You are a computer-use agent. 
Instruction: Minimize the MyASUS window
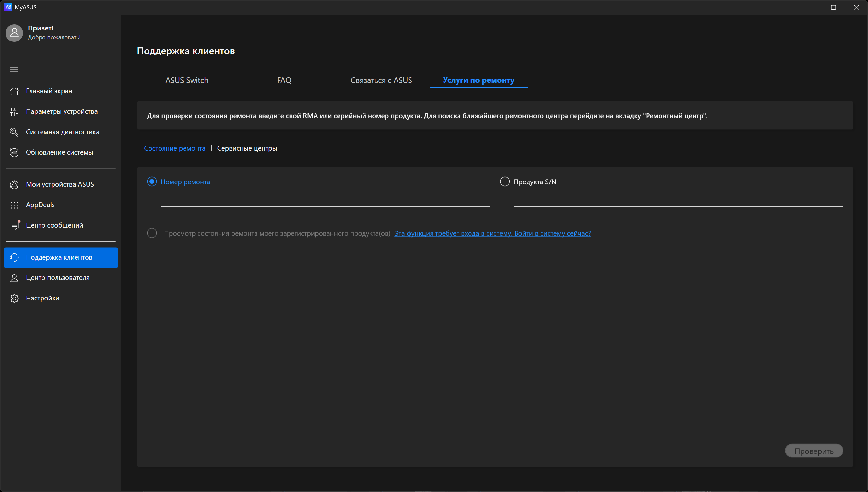[x=811, y=7]
